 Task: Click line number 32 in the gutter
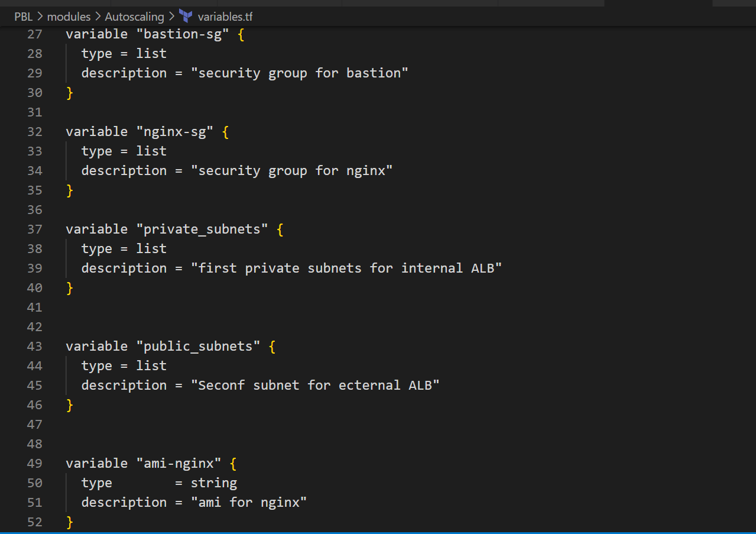tap(34, 131)
